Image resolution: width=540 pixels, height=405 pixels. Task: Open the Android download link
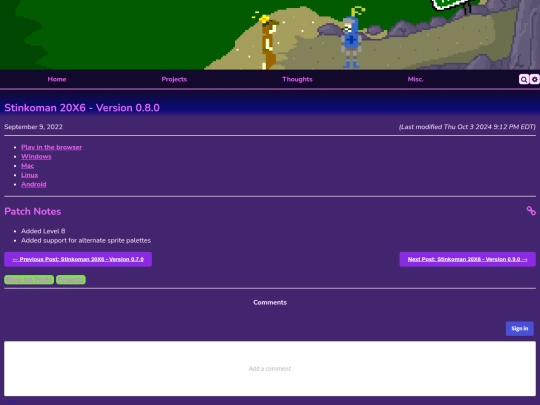(34, 184)
